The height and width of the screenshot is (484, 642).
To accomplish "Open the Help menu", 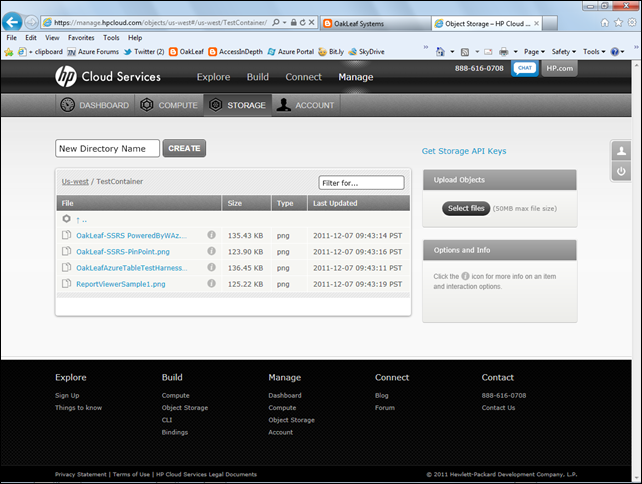I will (x=135, y=38).
